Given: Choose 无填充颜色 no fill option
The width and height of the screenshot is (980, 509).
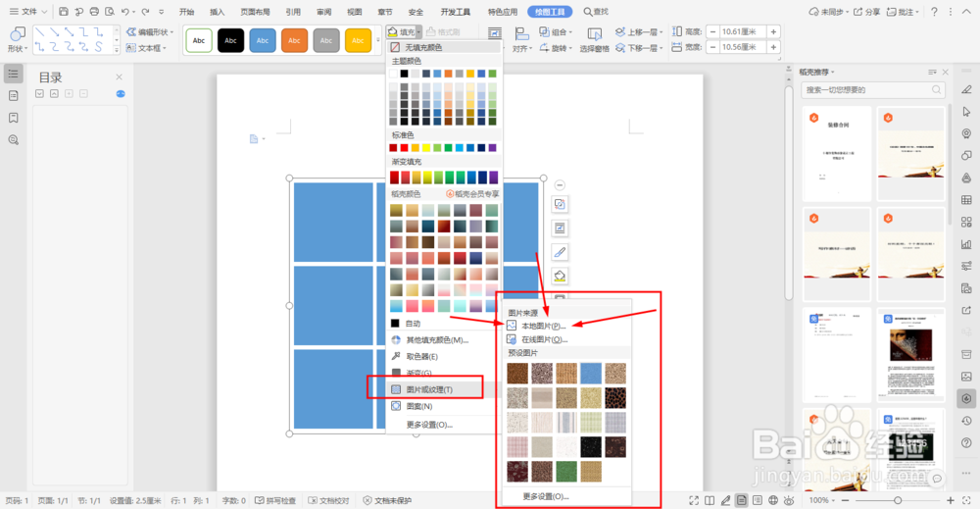Looking at the screenshot, I should click(444, 47).
